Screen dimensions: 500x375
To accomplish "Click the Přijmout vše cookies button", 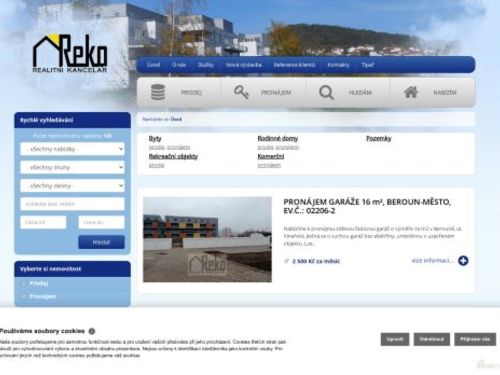I will (x=475, y=339).
